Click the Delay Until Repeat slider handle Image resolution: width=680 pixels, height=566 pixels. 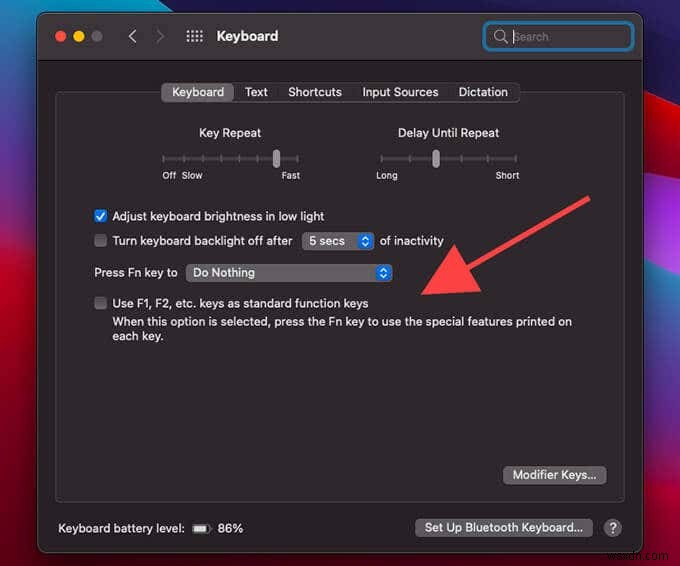pos(436,158)
